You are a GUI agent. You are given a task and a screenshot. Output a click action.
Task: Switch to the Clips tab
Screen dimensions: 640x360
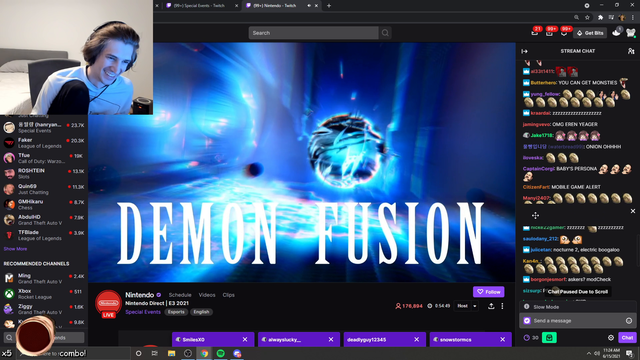[x=229, y=295]
